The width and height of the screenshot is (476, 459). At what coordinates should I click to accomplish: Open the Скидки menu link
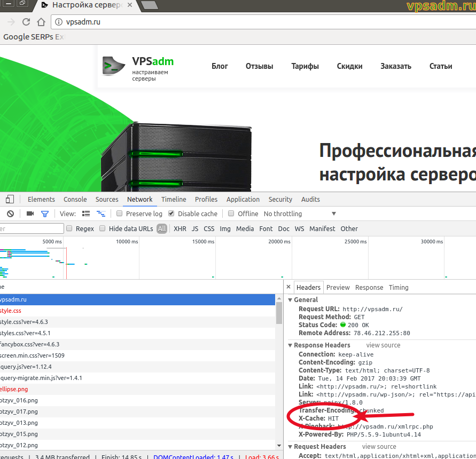pyautogui.click(x=349, y=66)
